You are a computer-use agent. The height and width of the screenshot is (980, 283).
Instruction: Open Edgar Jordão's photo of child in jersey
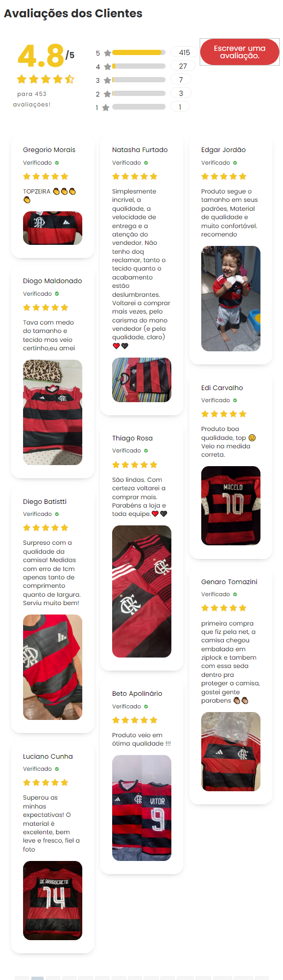coord(231,298)
